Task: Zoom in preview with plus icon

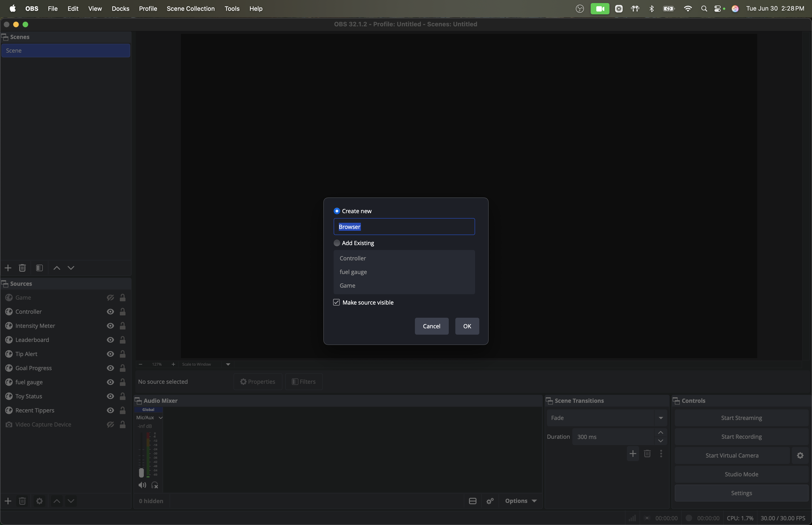Action: (x=173, y=364)
